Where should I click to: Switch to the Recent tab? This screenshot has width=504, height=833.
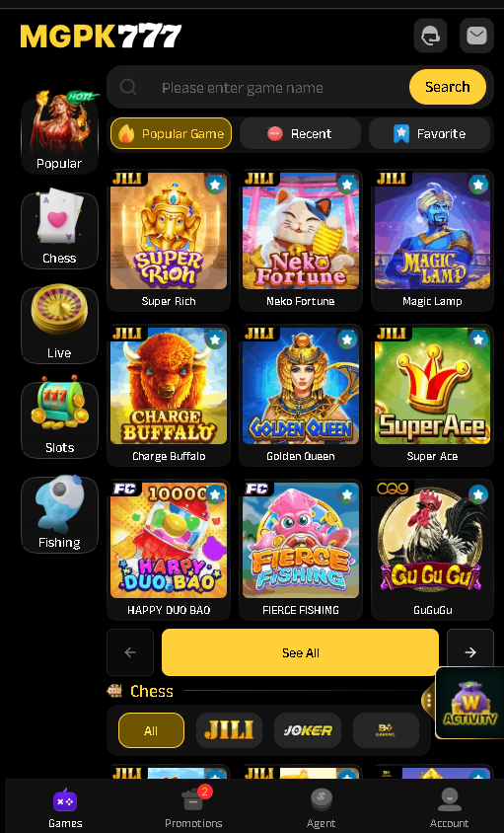(x=300, y=133)
